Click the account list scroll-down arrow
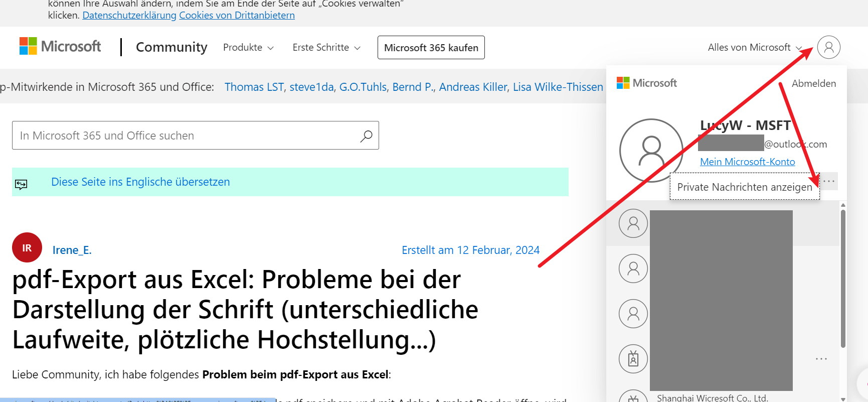The height and width of the screenshot is (402, 868). click(x=843, y=399)
